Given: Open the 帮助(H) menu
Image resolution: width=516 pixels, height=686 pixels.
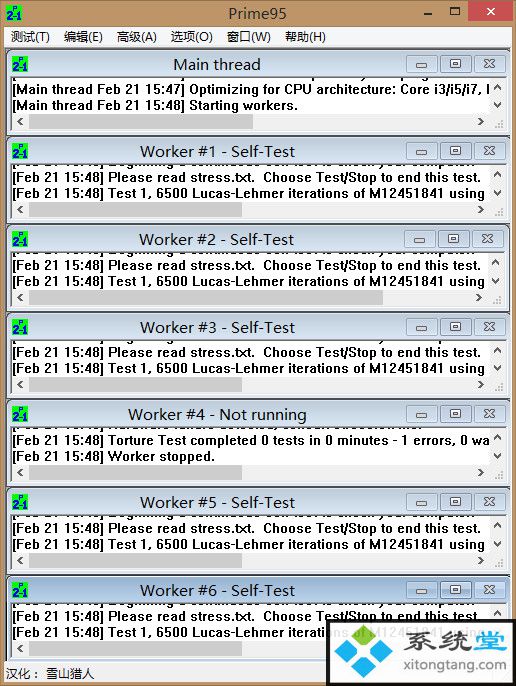Looking at the screenshot, I should pos(305,37).
